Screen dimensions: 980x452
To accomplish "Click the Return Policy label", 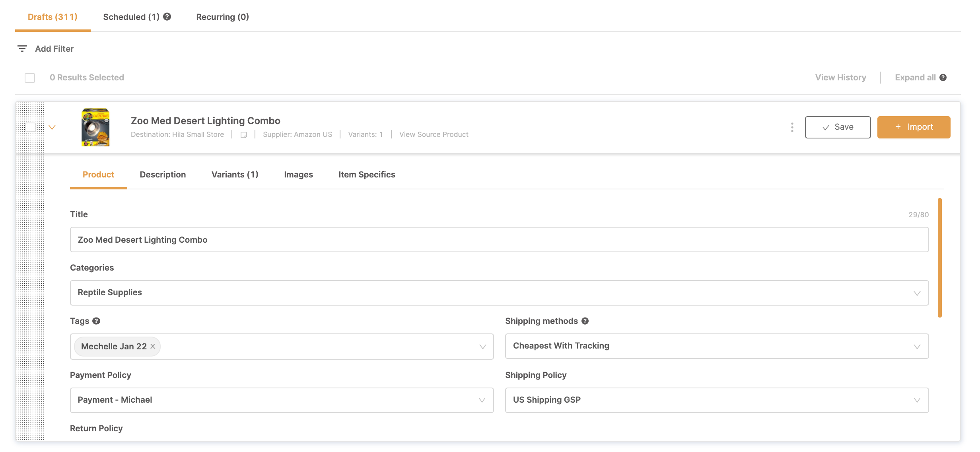I will [x=96, y=429].
